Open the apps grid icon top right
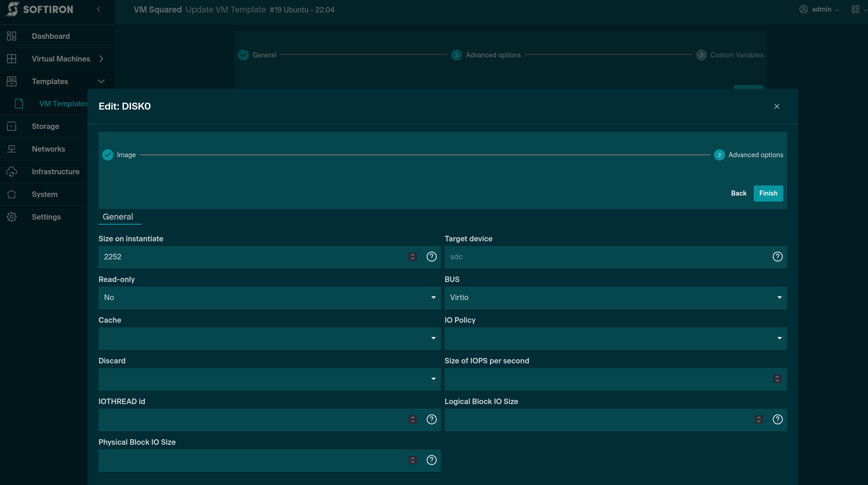 click(x=855, y=9)
